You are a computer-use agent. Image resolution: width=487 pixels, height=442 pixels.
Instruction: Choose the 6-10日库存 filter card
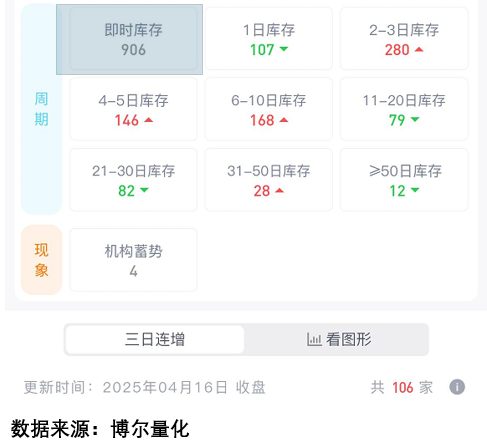click(x=269, y=109)
